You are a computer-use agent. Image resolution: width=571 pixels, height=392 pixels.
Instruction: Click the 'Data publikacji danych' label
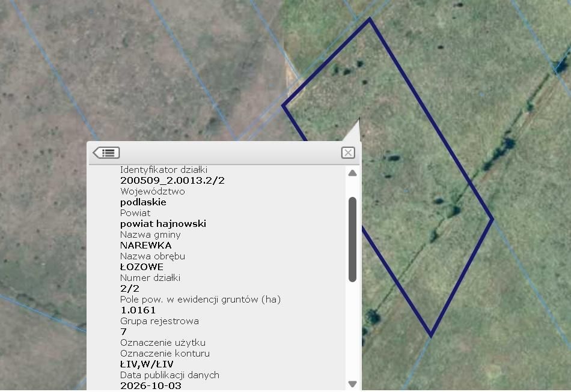(169, 375)
